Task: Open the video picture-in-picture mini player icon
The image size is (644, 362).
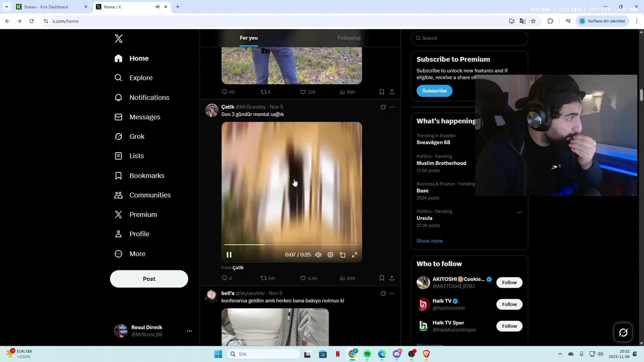Action: [343, 255]
